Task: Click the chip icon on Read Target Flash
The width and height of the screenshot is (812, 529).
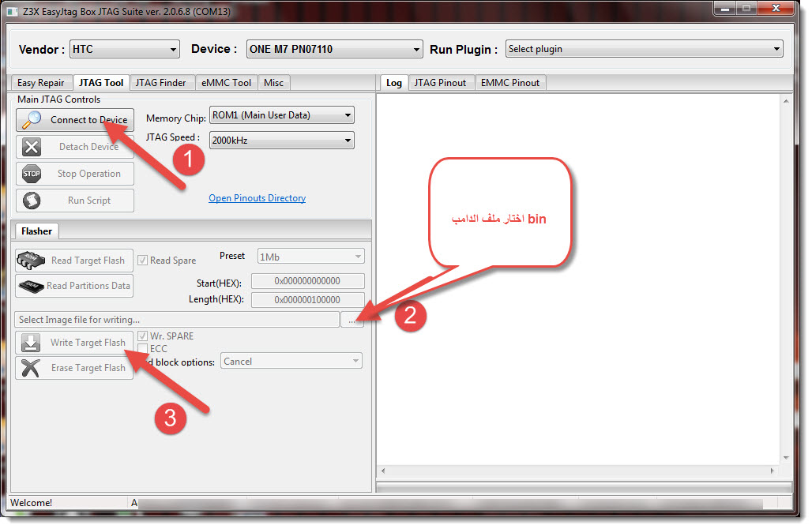Action: [31, 261]
